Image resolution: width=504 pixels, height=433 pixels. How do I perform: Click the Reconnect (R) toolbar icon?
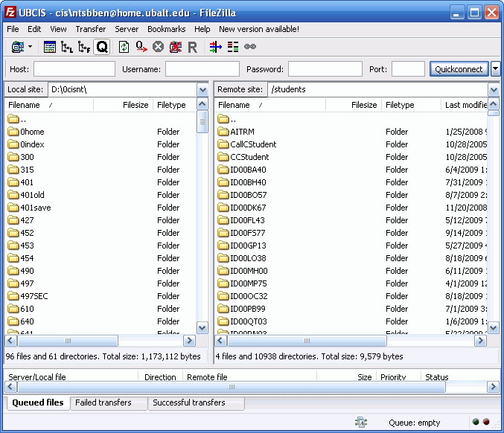pos(192,47)
